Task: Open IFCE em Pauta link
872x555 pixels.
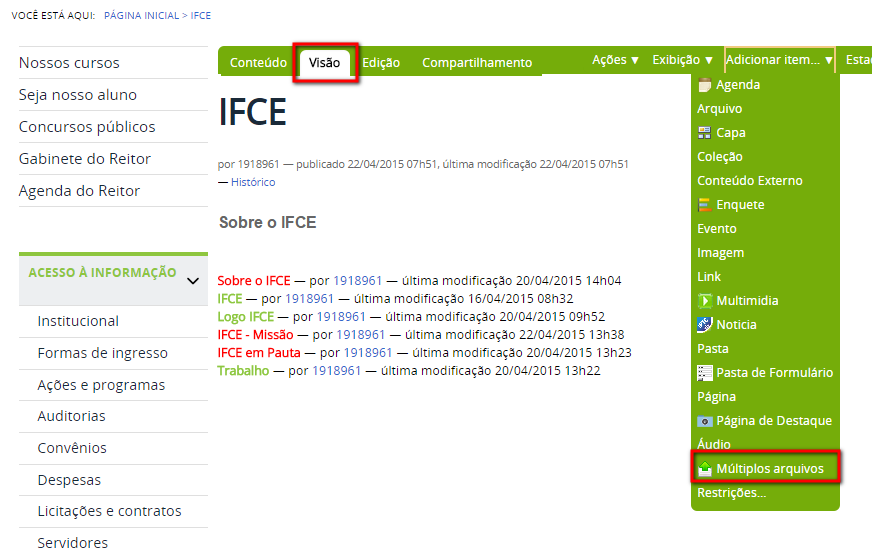Action: (x=259, y=353)
